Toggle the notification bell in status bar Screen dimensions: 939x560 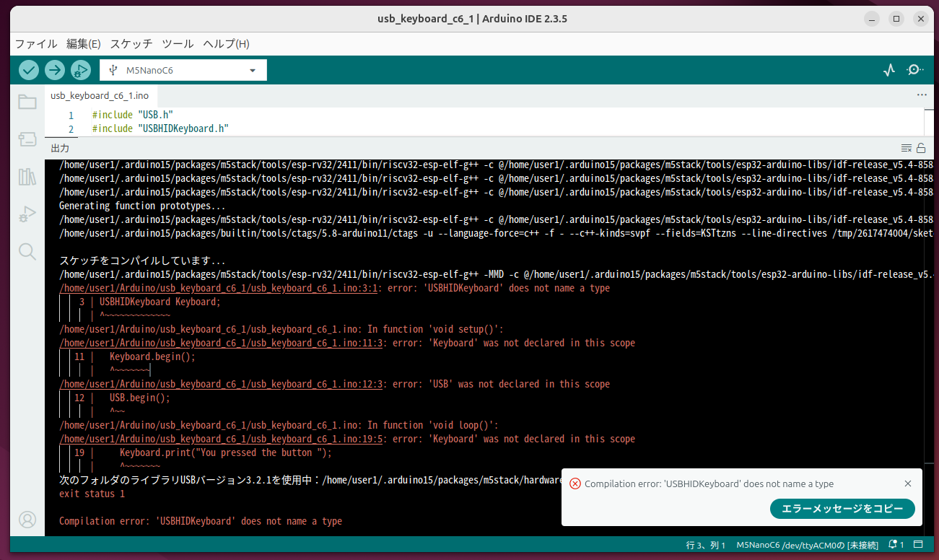894,545
